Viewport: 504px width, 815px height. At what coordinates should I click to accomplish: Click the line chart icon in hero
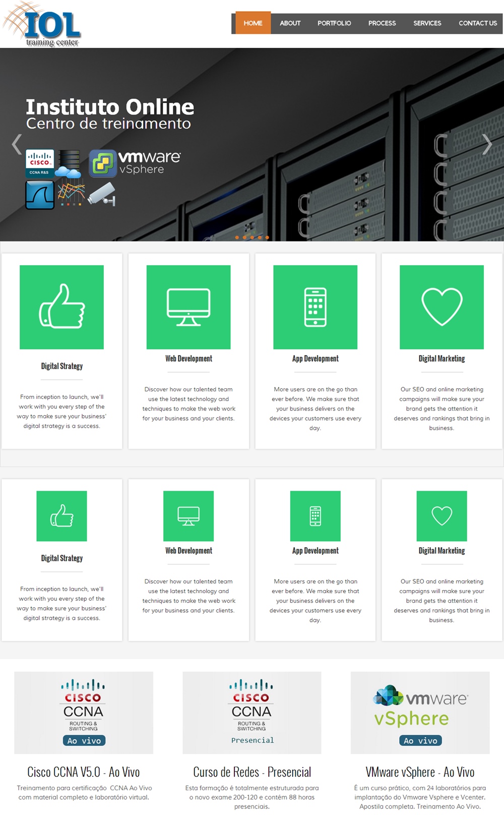[x=71, y=194]
